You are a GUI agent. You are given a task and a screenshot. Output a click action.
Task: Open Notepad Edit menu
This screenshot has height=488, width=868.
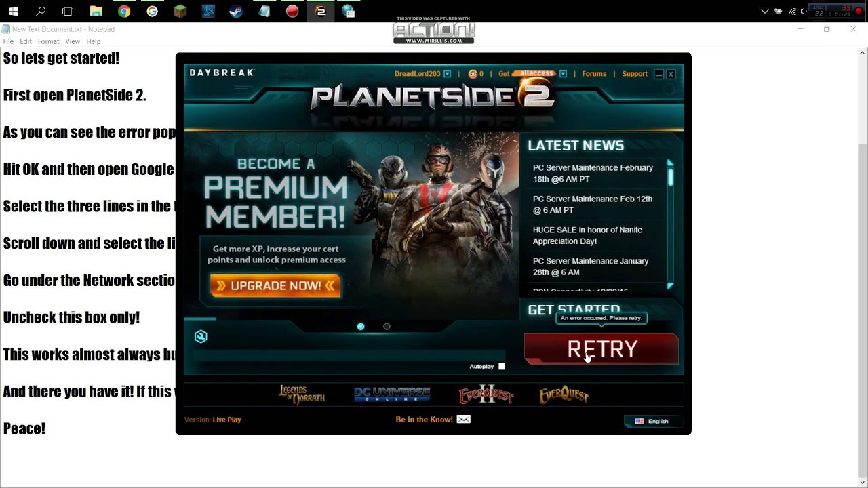(x=26, y=41)
